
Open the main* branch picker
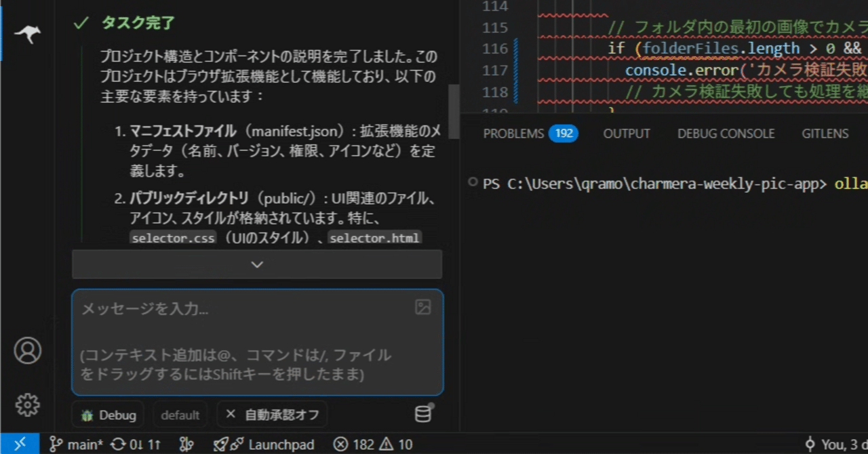coord(77,445)
